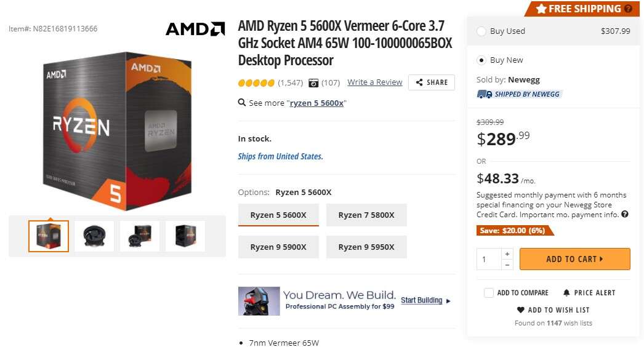The image size is (644, 347).
Task: Click the "ryzen 5 5600x" search link
Action: coord(317,103)
